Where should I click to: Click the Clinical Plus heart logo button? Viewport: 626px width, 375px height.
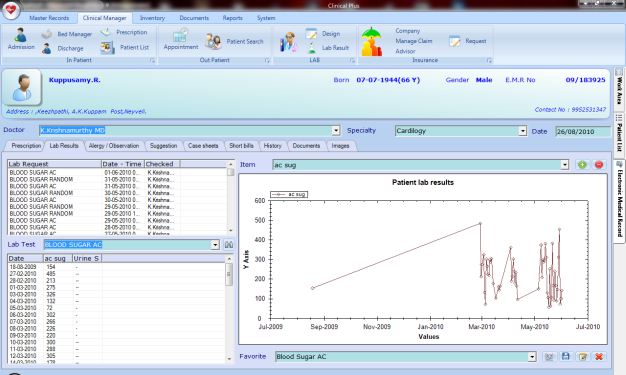[x=11, y=10]
